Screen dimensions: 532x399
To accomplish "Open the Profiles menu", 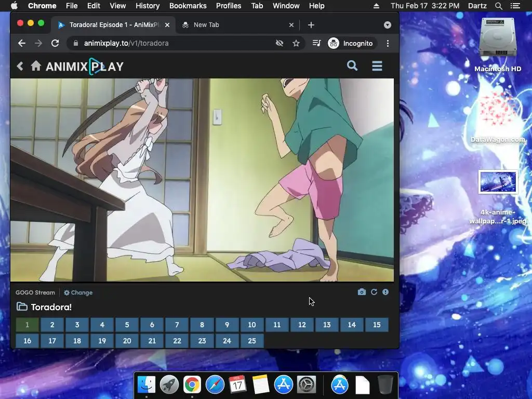I will click(229, 6).
